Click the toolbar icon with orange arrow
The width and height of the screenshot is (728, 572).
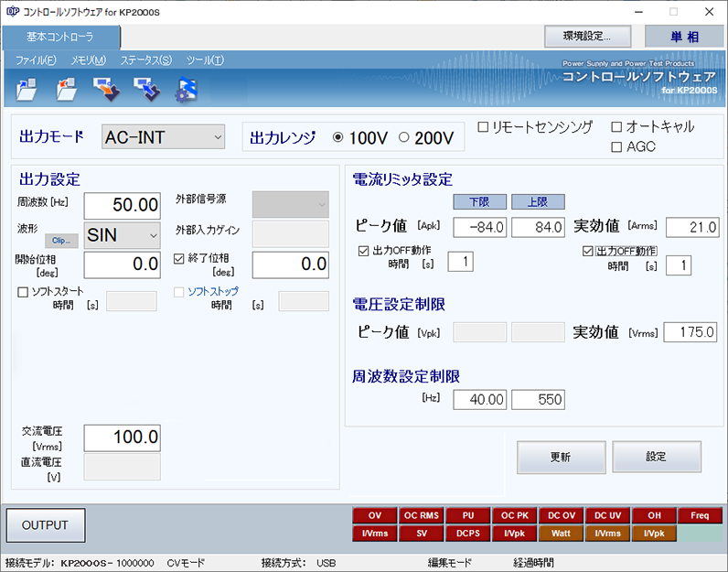click(x=106, y=89)
